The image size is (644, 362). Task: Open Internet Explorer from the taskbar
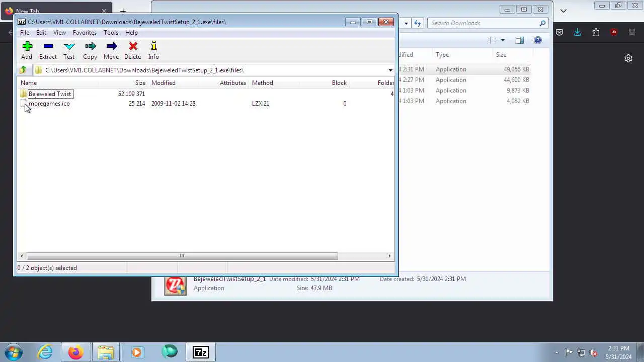[x=45, y=352]
